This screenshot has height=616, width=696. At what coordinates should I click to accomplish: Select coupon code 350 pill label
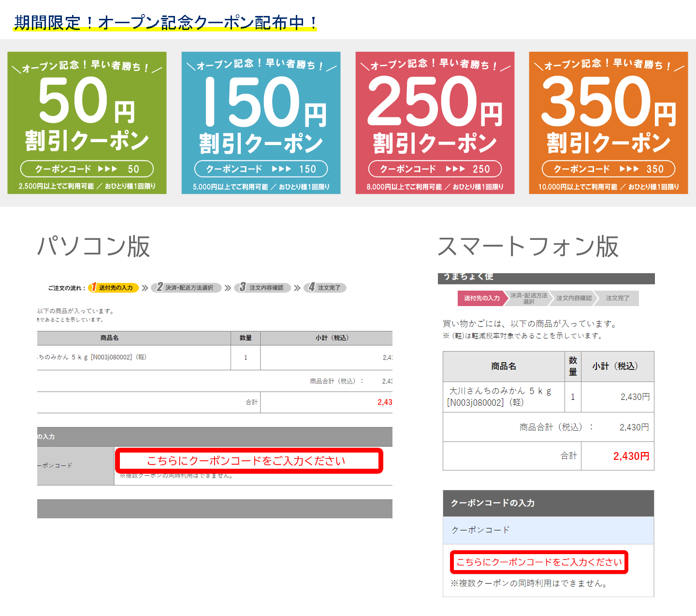(609, 169)
